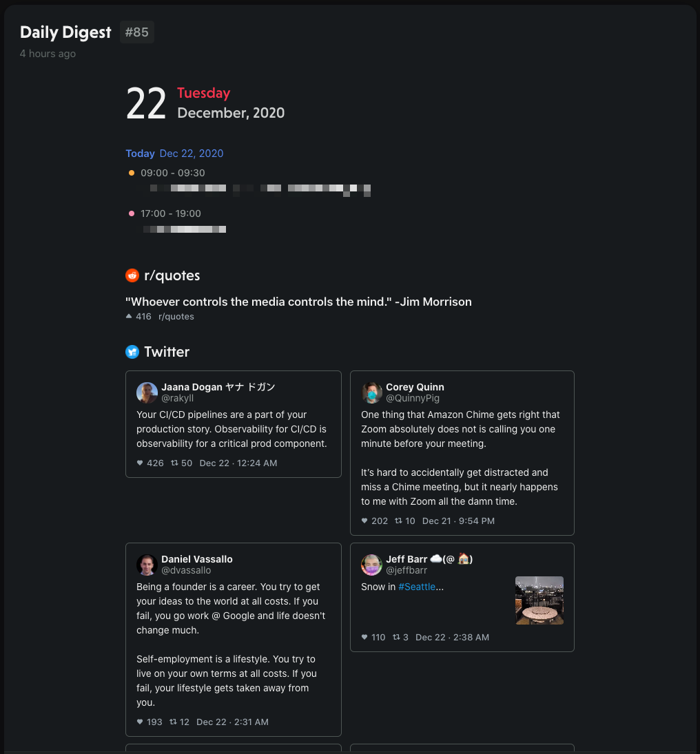
Task: Open the Jim Morrison quote post
Action: click(x=298, y=302)
